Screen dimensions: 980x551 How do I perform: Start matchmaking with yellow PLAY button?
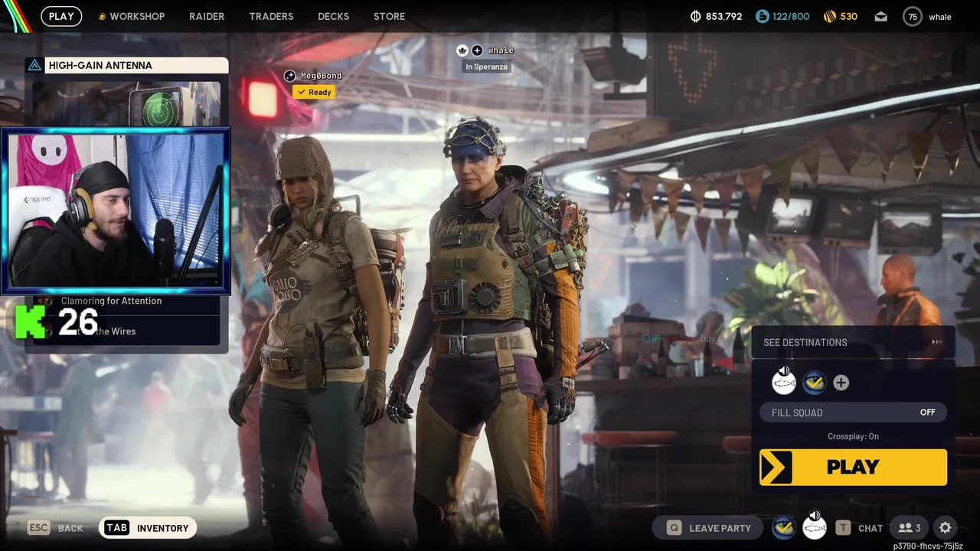[853, 467]
